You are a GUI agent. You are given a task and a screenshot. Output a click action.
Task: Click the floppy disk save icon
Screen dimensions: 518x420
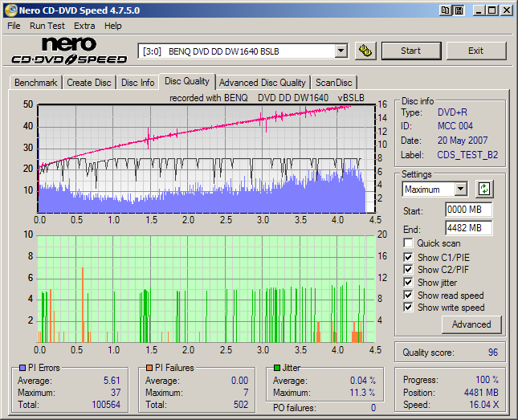(x=458, y=10)
